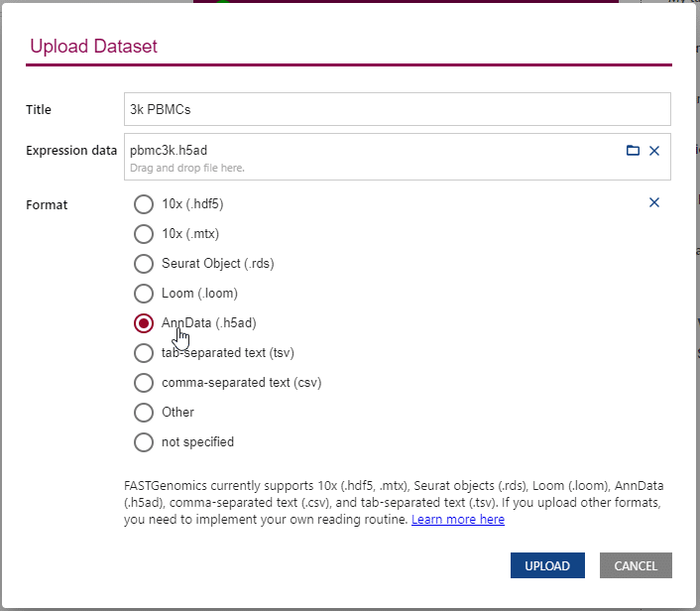The image size is (700, 611).
Task: Click the AnnData (.h5ad) radio button
Action: [x=144, y=323]
